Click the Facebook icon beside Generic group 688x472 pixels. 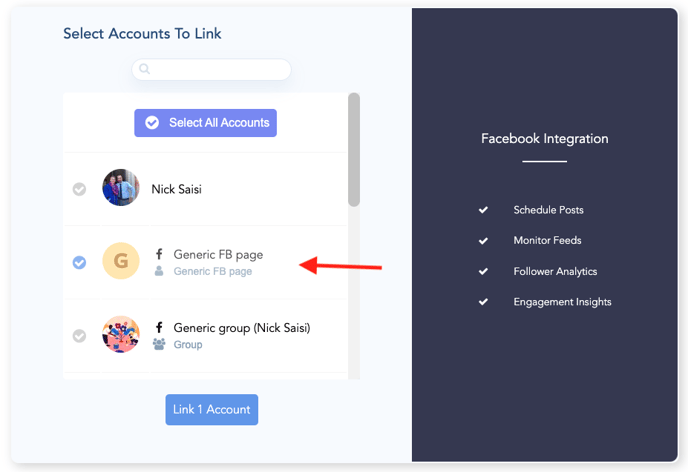coord(159,327)
